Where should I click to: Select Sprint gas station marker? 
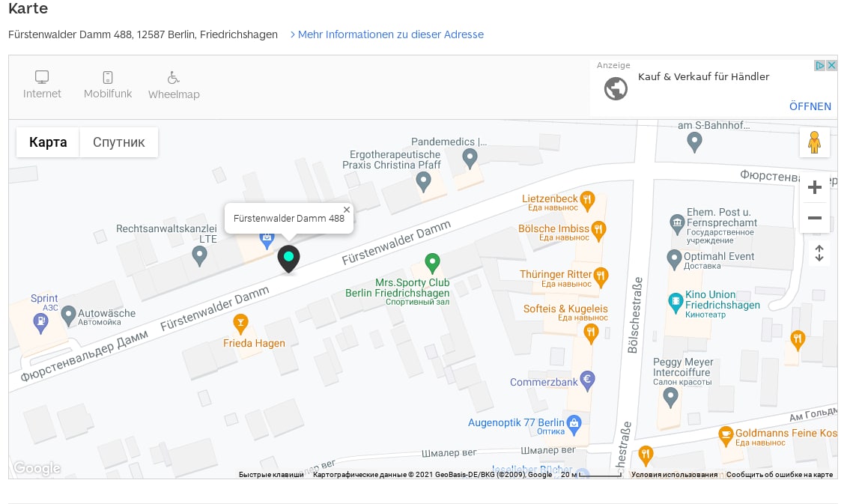pyautogui.click(x=40, y=323)
